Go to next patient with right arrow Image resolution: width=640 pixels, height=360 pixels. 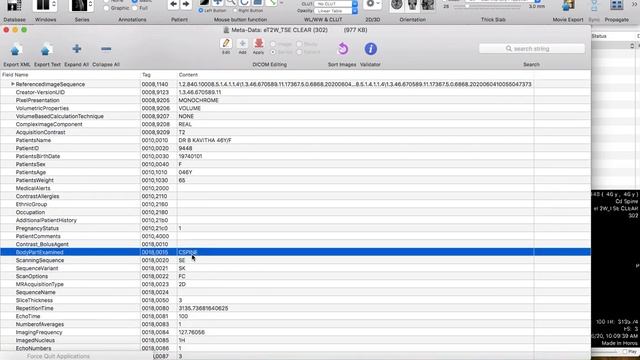186,4
